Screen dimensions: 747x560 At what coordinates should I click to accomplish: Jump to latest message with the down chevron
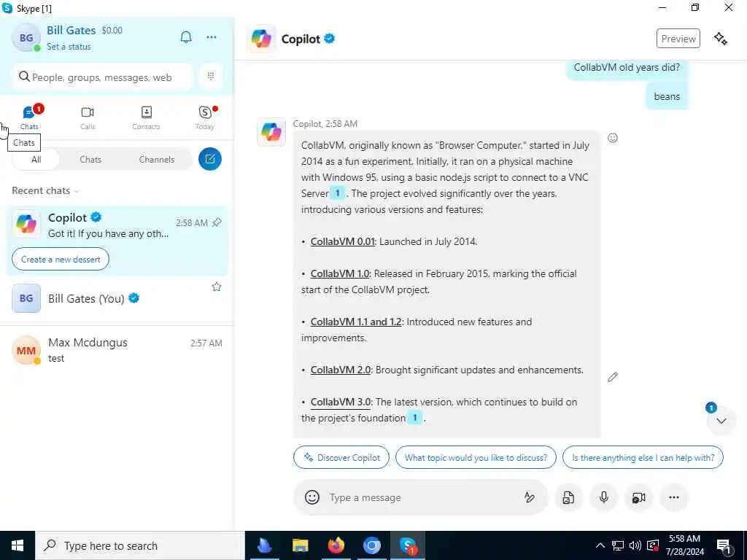[721, 421]
